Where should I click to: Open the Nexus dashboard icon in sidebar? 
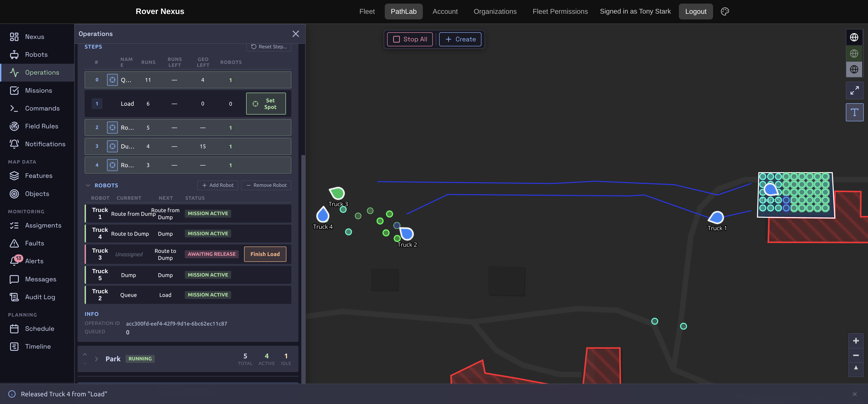(x=14, y=37)
